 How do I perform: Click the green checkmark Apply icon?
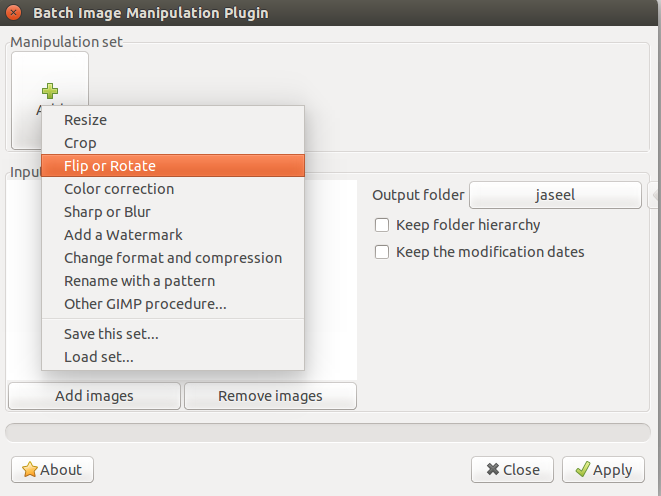(583, 469)
